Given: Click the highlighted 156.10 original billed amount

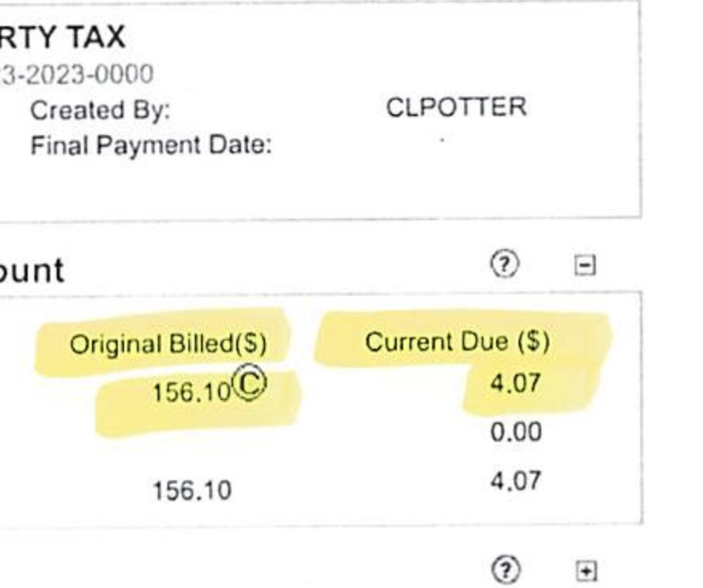Looking at the screenshot, I should click(191, 392).
